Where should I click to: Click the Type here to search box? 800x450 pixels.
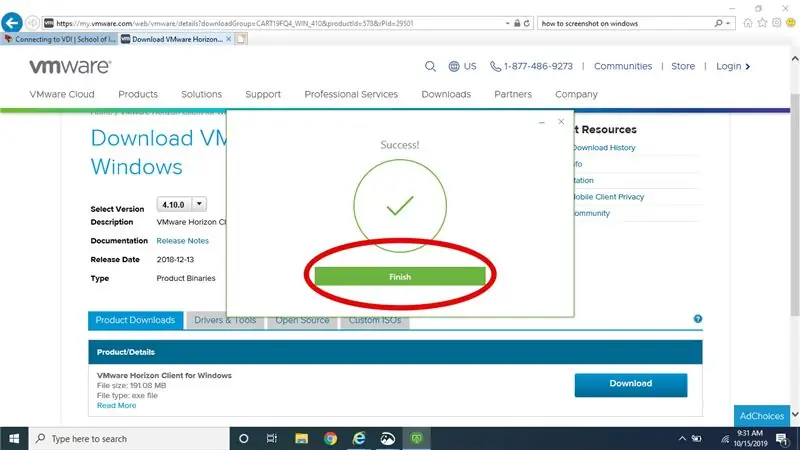tap(129, 439)
